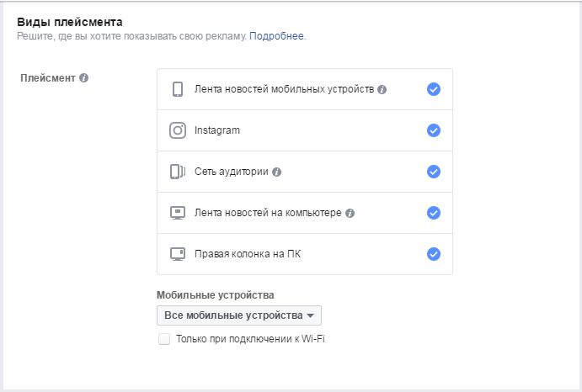Click info icon beside Лента новостей мобильных устройств

382,90
